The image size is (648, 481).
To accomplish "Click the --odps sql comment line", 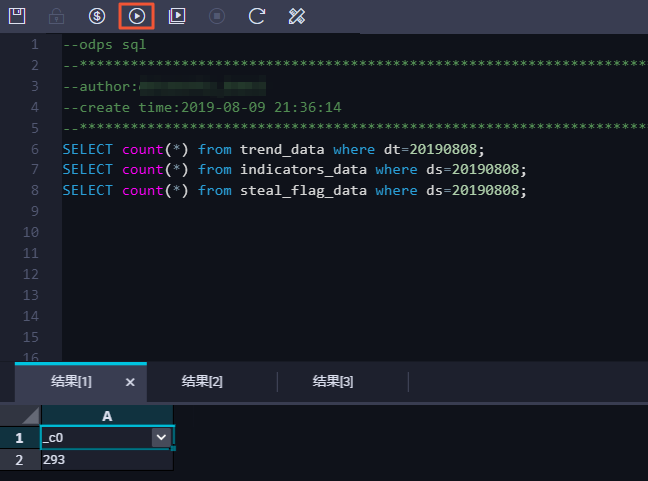I will click(104, 45).
